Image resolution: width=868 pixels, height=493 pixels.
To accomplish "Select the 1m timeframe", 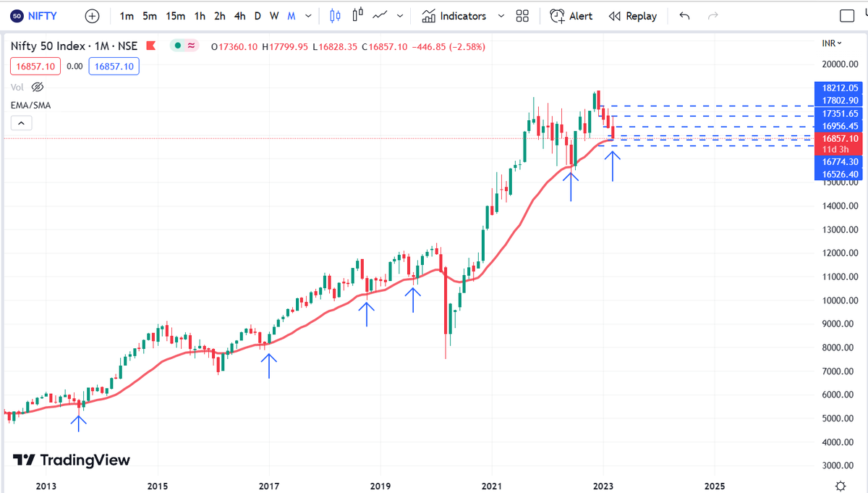I will (127, 16).
